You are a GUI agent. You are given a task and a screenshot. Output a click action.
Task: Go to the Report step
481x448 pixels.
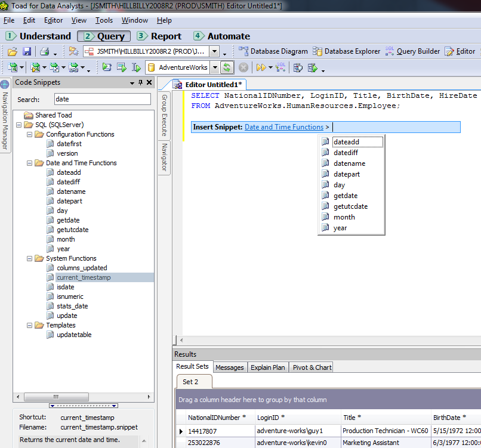159,36
